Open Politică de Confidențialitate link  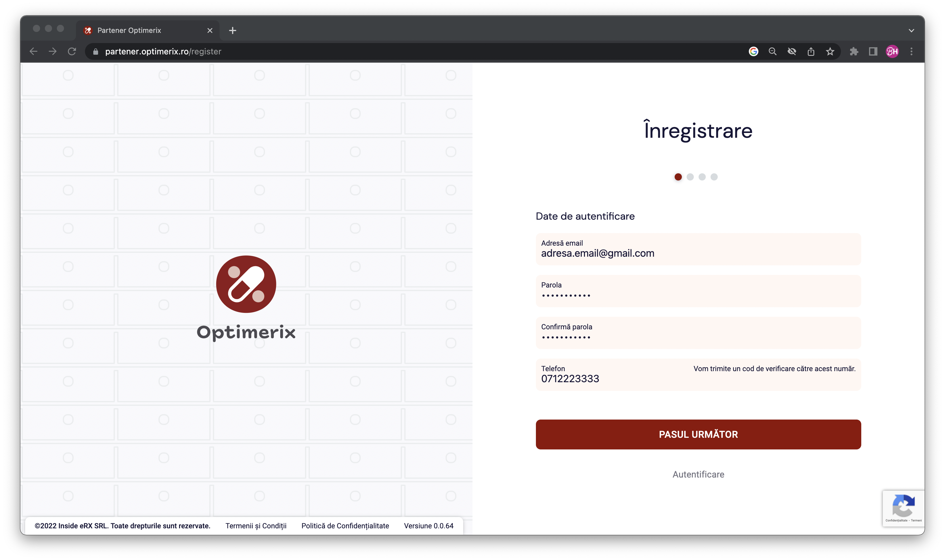pos(345,526)
